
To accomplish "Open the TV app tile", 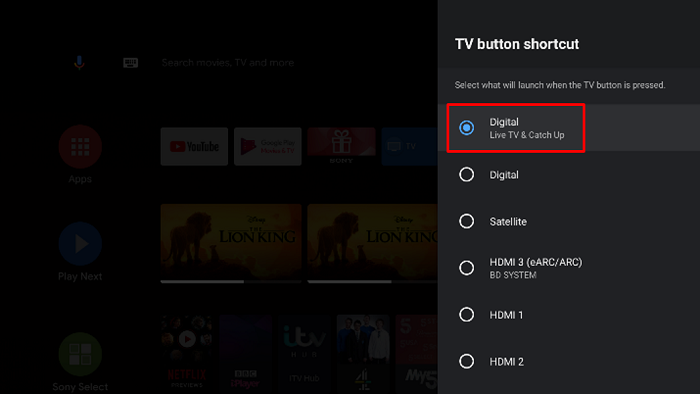I will pos(409,146).
